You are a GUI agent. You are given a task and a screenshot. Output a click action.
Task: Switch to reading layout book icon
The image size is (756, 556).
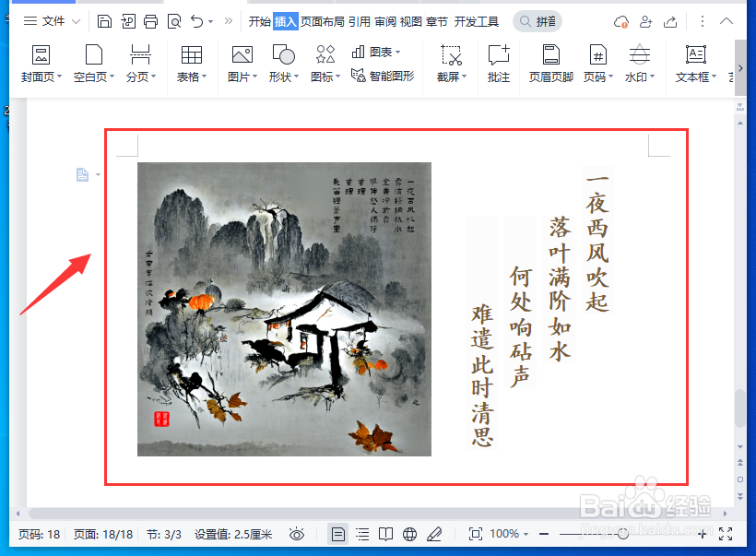click(x=385, y=534)
